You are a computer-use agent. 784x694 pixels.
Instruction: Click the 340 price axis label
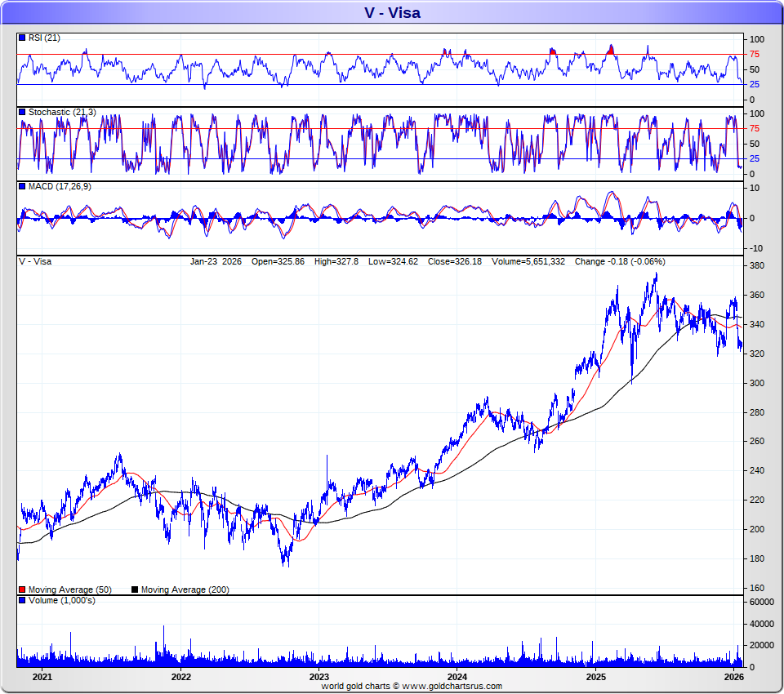pos(757,324)
